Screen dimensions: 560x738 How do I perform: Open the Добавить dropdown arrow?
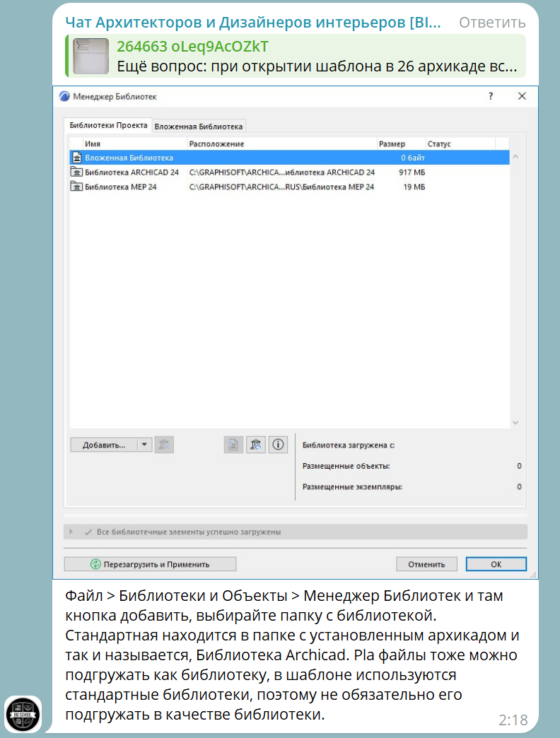144,445
